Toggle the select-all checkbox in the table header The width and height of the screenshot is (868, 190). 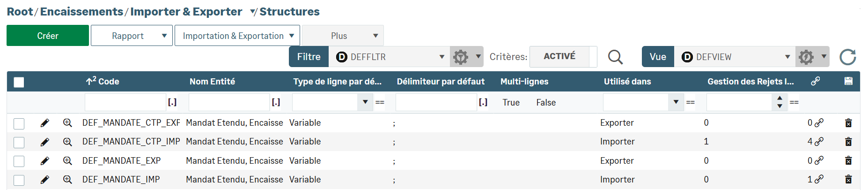click(19, 82)
